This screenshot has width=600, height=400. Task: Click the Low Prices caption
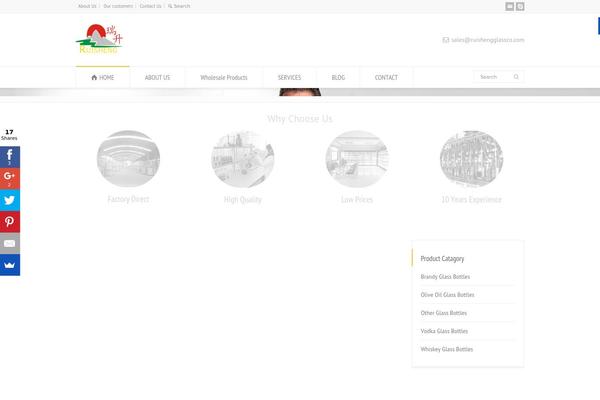point(357,199)
